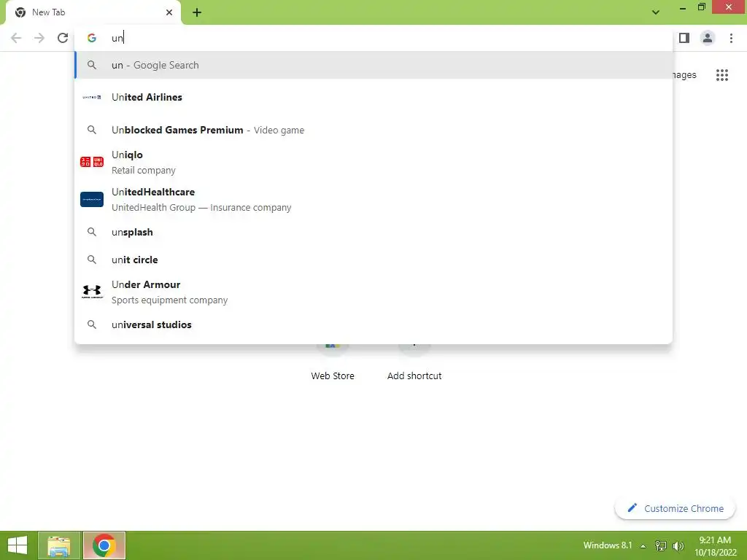Screen dimensions: 747x560
Task: Select the unit circle suggestion
Action: (x=373, y=260)
